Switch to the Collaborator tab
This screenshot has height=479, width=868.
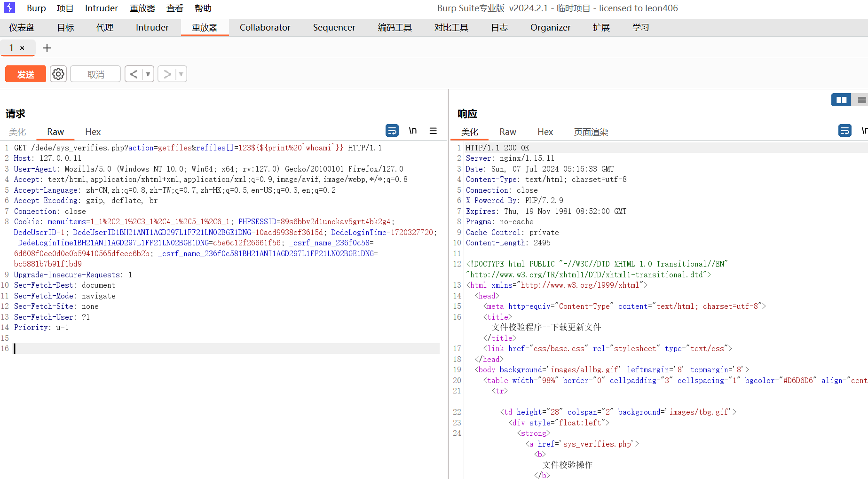(x=265, y=27)
